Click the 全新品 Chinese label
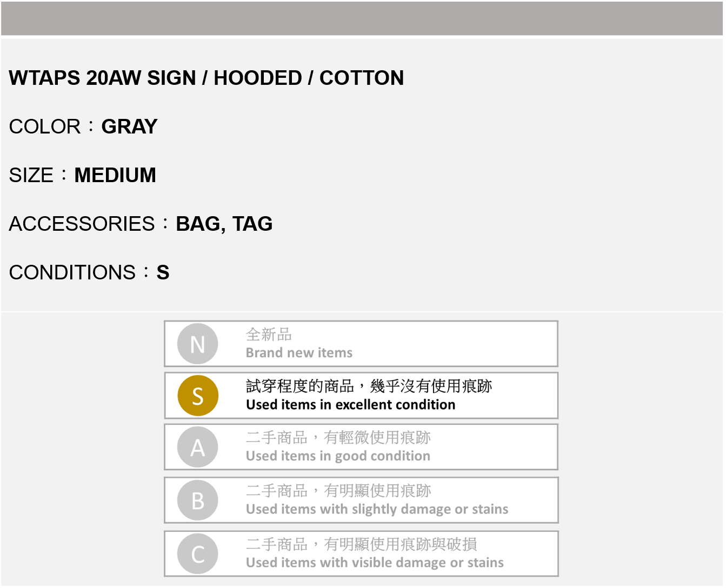 (269, 335)
